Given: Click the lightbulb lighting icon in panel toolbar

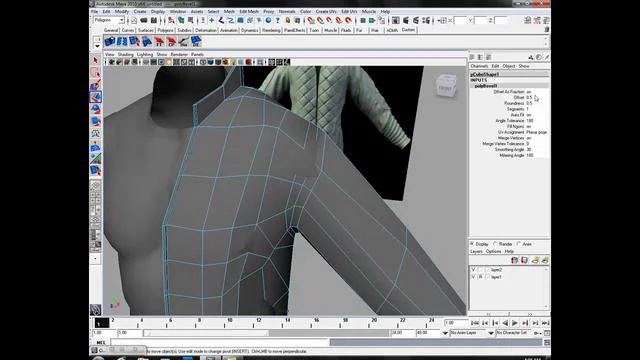Looking at the screenshot, I should point(233,62).
